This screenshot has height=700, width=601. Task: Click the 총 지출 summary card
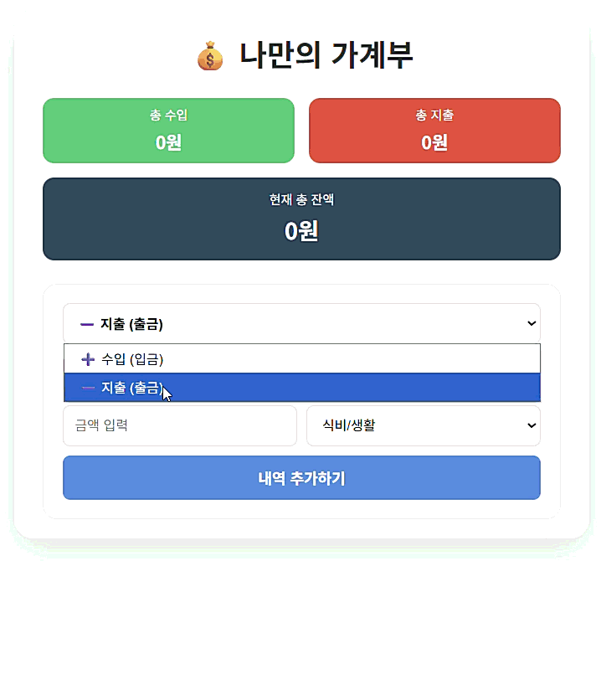coord(434,131)
